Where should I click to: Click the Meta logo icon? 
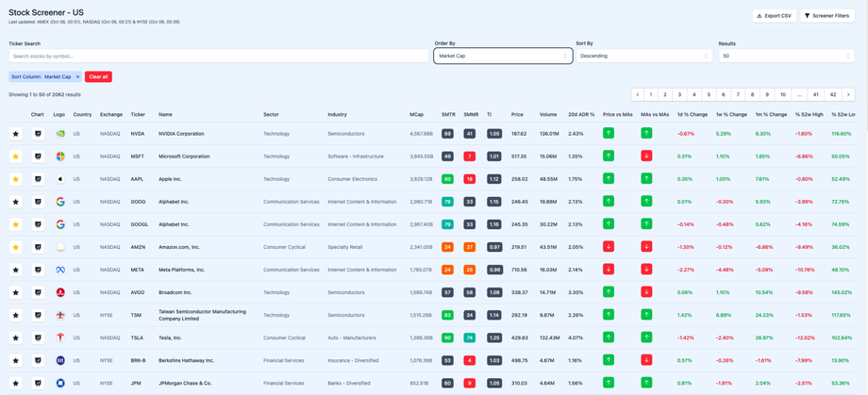[60, 270]
